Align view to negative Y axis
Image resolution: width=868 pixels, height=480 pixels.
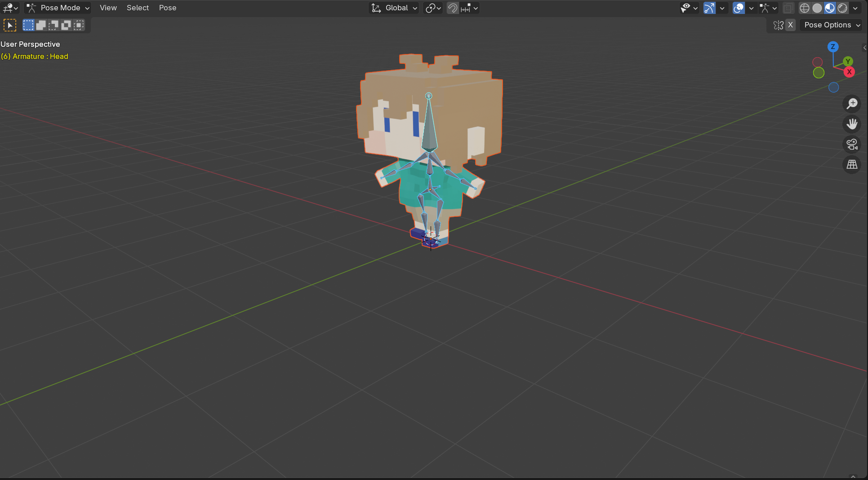(x=819, y=73)
